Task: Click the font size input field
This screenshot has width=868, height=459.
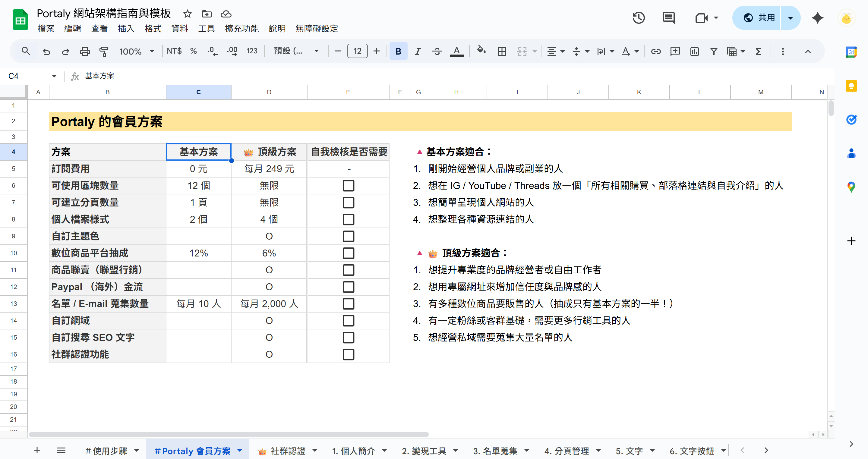Action: [x=357, y=51]
